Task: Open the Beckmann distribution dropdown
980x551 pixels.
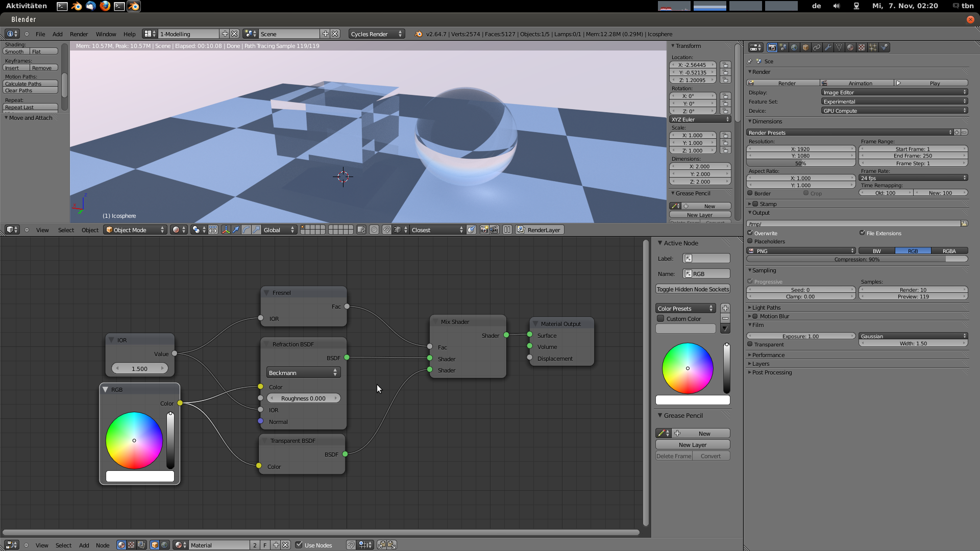Action: pyautogui.click(x=303, y=373)
